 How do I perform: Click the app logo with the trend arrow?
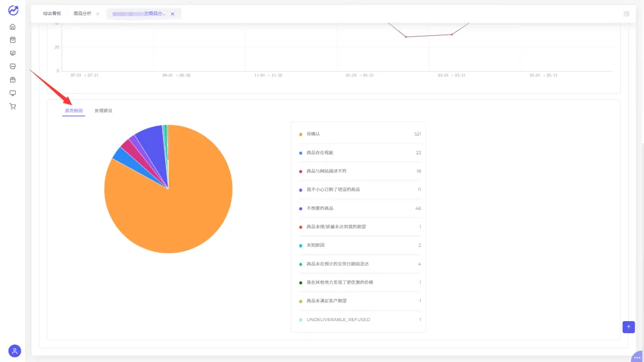pos(13,10)
